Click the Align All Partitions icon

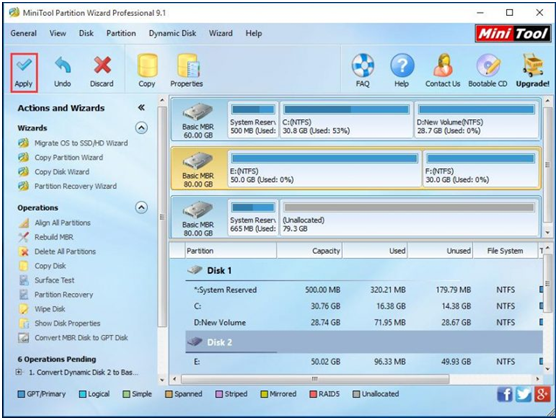coord(24,223)
